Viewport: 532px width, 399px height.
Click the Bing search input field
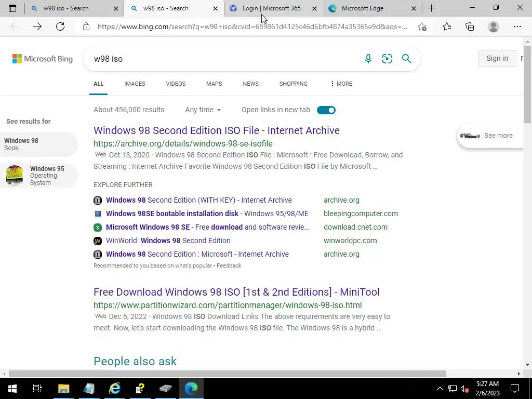click(x=224, y=59)
